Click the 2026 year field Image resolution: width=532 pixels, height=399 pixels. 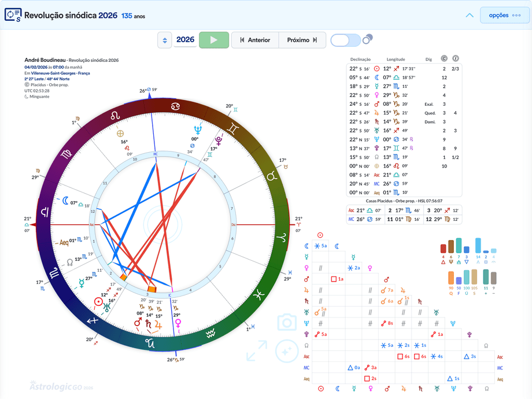[185, 40]
